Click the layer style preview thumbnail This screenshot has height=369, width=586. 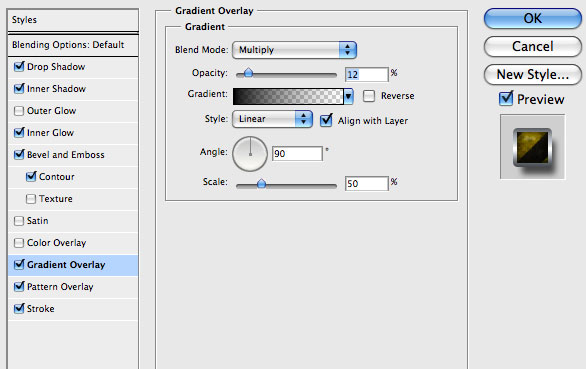tap(533, 147)
